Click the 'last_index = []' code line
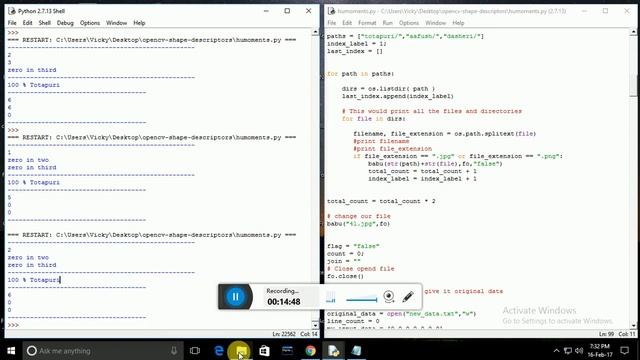This screenshot has width=640, height=360. point(355,51)
